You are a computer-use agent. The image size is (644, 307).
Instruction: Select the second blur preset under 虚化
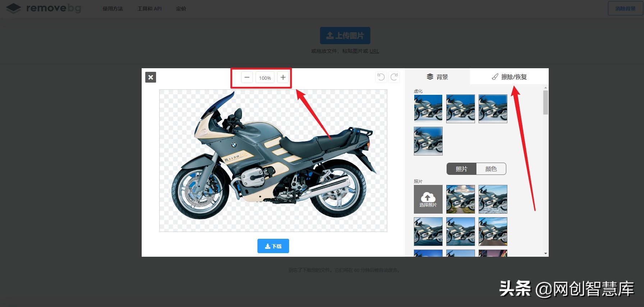click(461, 109)
